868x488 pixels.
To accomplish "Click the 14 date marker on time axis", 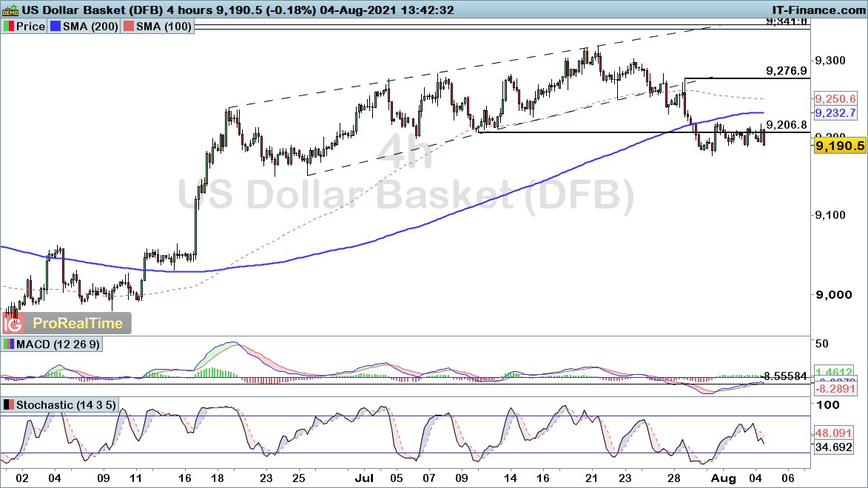I will click(511, 478).
